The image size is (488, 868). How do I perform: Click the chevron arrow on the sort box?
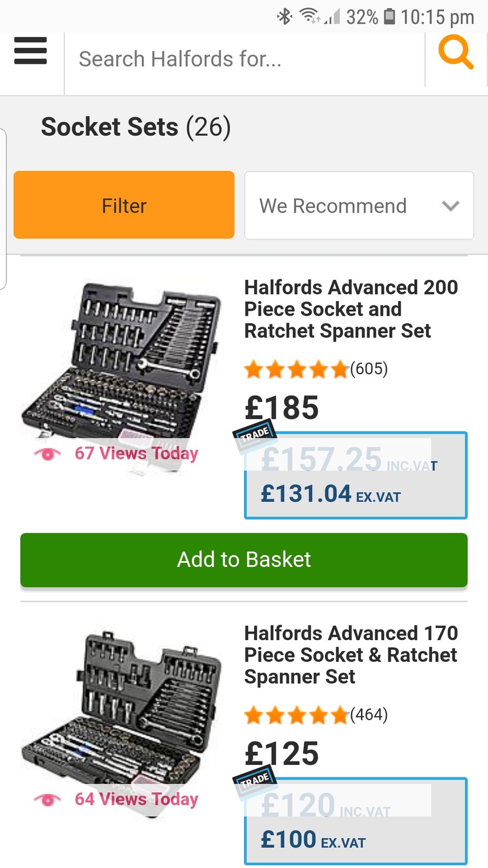450,206
